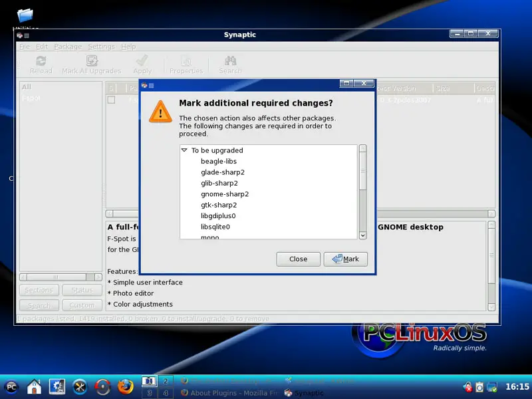The image size is (532, 399).
Task: Click the status bar package count text
Action: [x=143, y=319]
